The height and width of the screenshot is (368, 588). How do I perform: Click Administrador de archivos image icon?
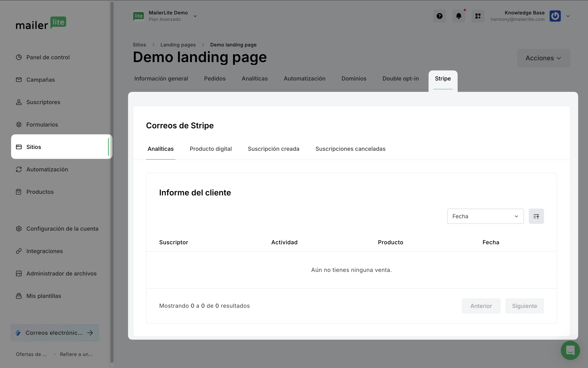[x=19, y=273]
